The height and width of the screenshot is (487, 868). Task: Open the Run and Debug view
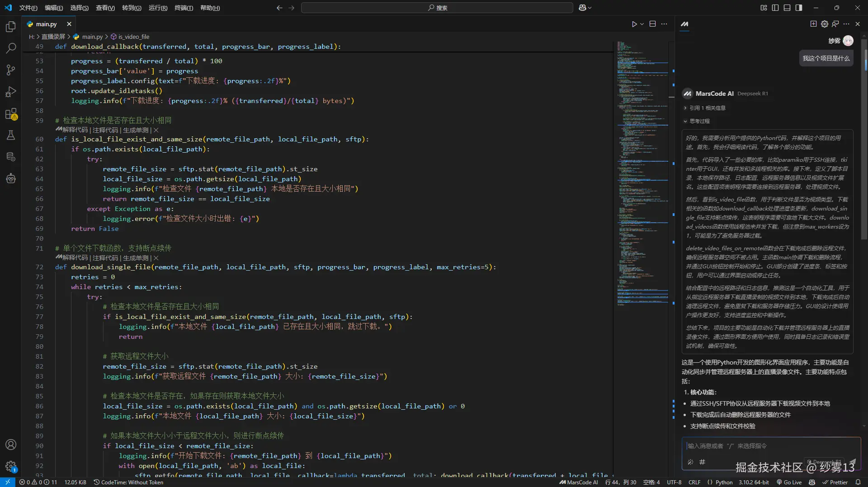[11, 92]
